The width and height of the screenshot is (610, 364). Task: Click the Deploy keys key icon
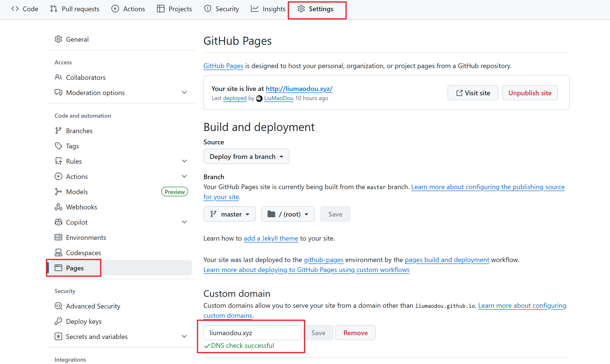point(58,321)
